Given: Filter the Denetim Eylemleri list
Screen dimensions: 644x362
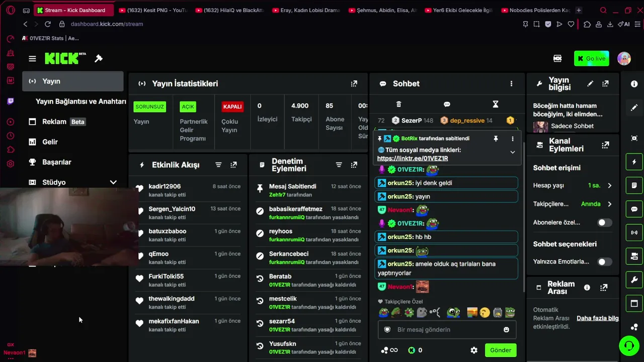Looking at the screenshot, I should (339, 165).
